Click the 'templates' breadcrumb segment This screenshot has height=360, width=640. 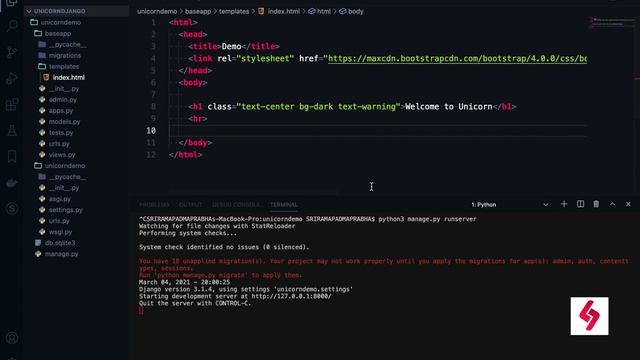(x=234, y=11)
